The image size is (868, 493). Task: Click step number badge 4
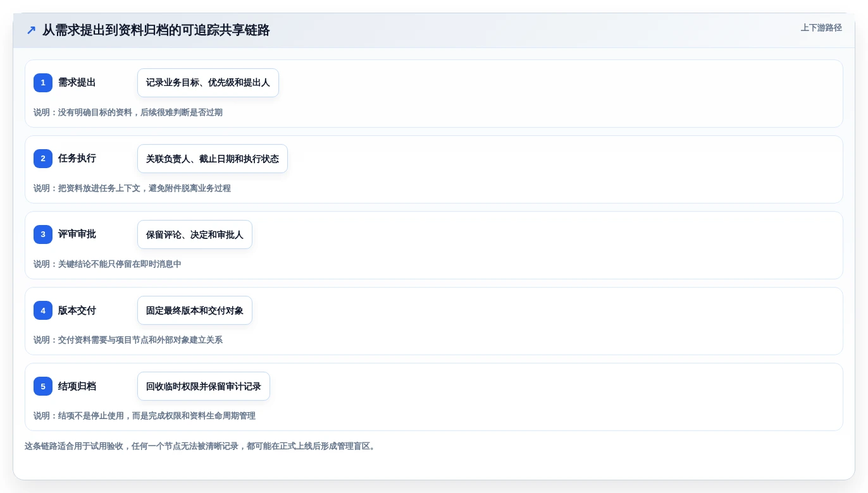coord(43,310)
